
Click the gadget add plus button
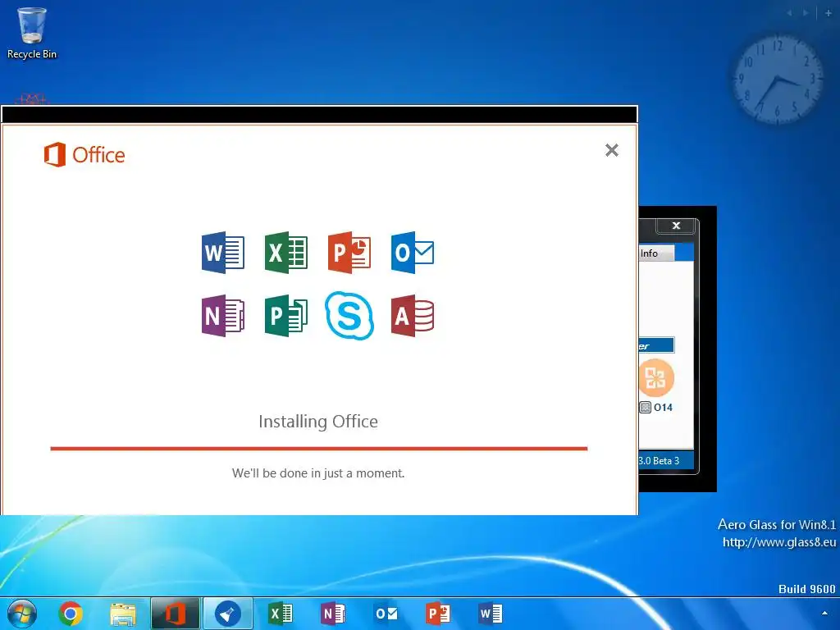[x=829, y=13]
